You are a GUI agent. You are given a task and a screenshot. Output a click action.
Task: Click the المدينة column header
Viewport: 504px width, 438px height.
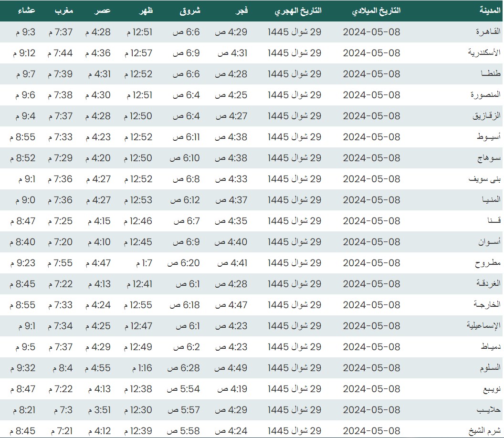489,10
